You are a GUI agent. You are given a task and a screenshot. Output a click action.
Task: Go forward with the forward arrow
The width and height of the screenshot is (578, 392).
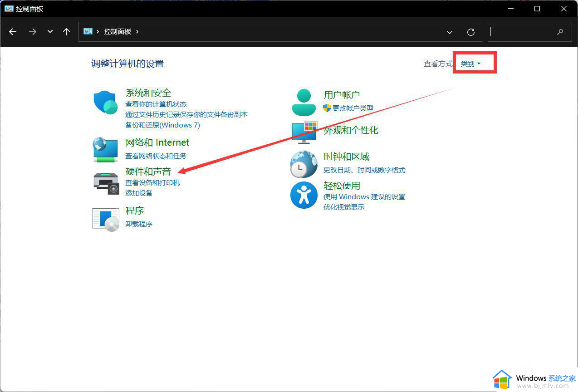tap(32, 32)
